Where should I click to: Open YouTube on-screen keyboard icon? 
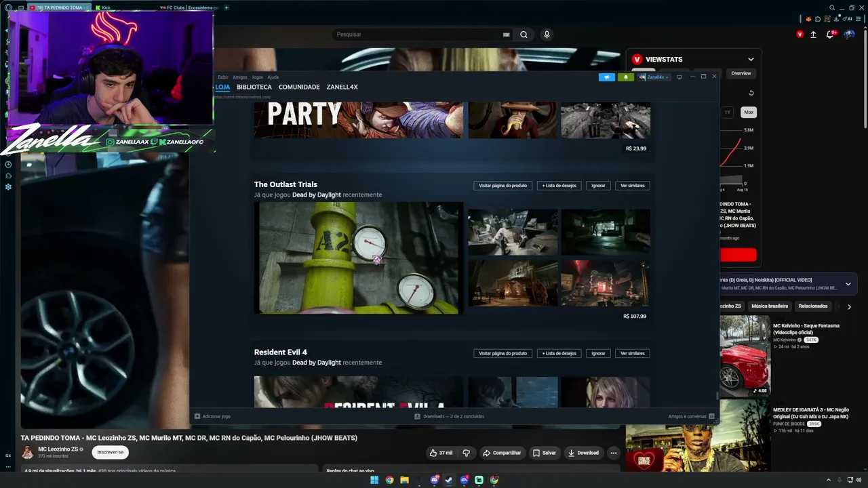point(506,35)
